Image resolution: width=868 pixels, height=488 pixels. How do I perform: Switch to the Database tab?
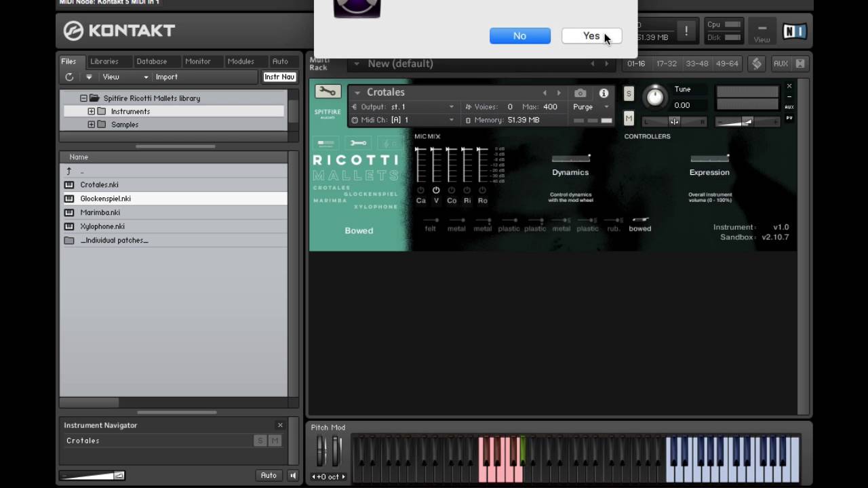(151, 61)
